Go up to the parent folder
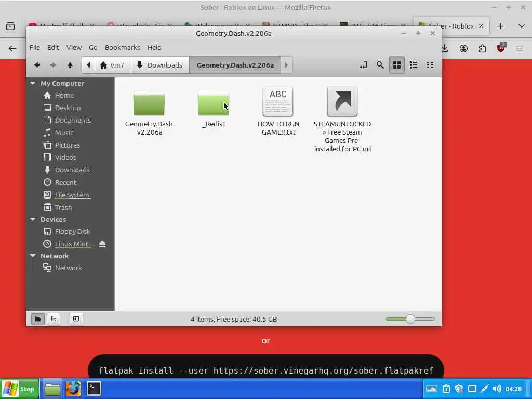This screenshot has height=399, width=532. click(x=70, y=65)
